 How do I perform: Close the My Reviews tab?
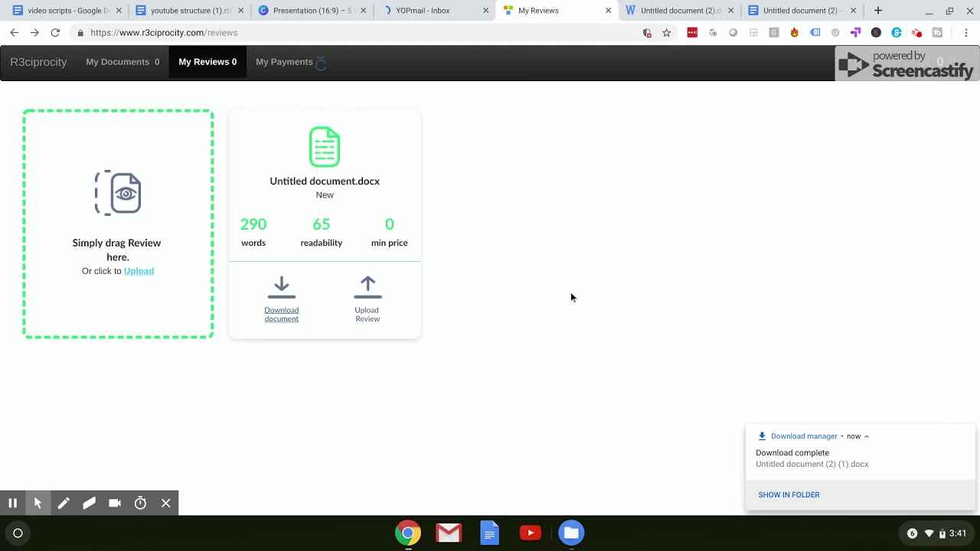[609, 11]
